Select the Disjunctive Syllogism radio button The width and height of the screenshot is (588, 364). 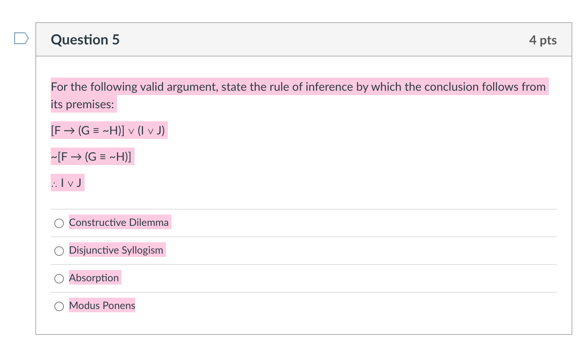[x=59, y=251]
